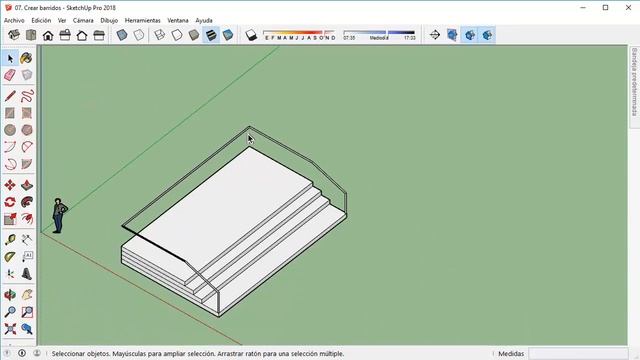Activate the Move tool
This screenshot has width=640, height=360.
10,185
